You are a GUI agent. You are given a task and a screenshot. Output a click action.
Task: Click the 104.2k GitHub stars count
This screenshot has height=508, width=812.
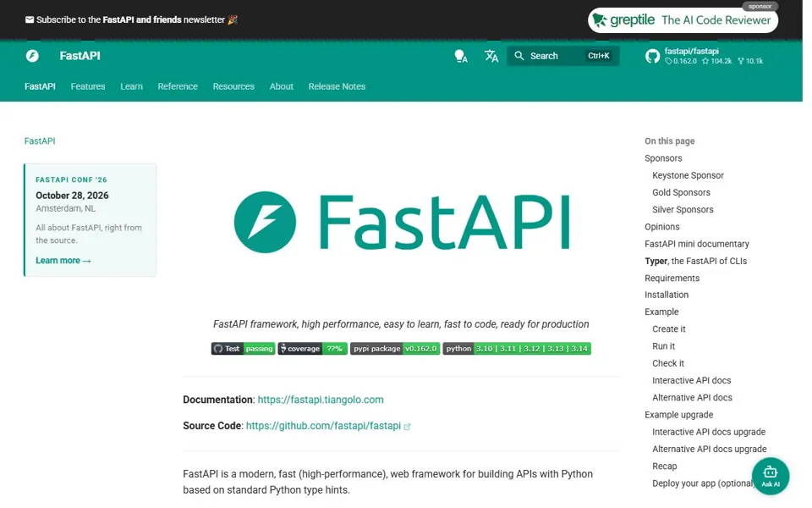pyautogui.click(x=716, y=61)
